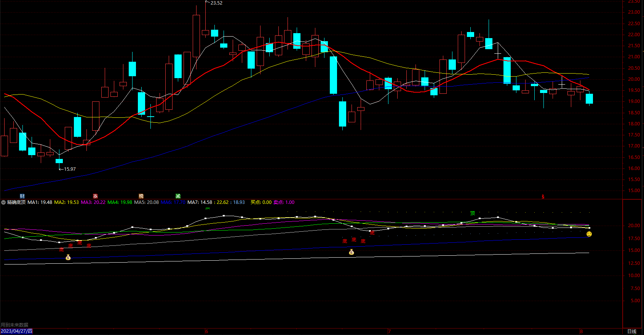Select the green MA4: 19.98 value
The width and height of the screenshot is (644, 335).
click(x=120, y=202)
